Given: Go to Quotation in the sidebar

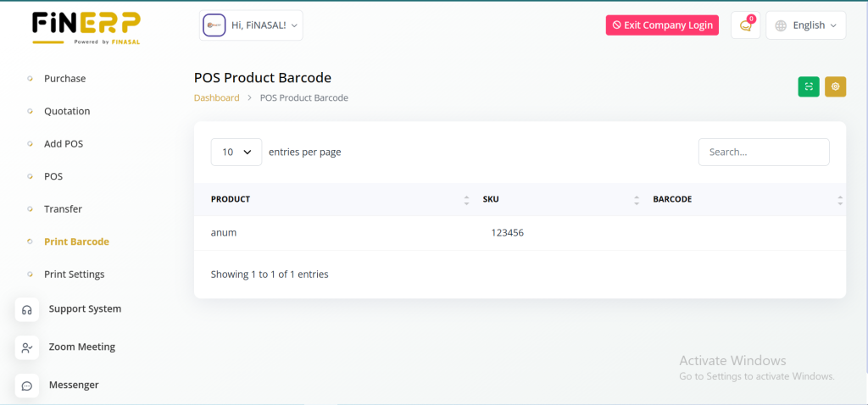Looking at the screenshot, I should [x=67, y=111].
